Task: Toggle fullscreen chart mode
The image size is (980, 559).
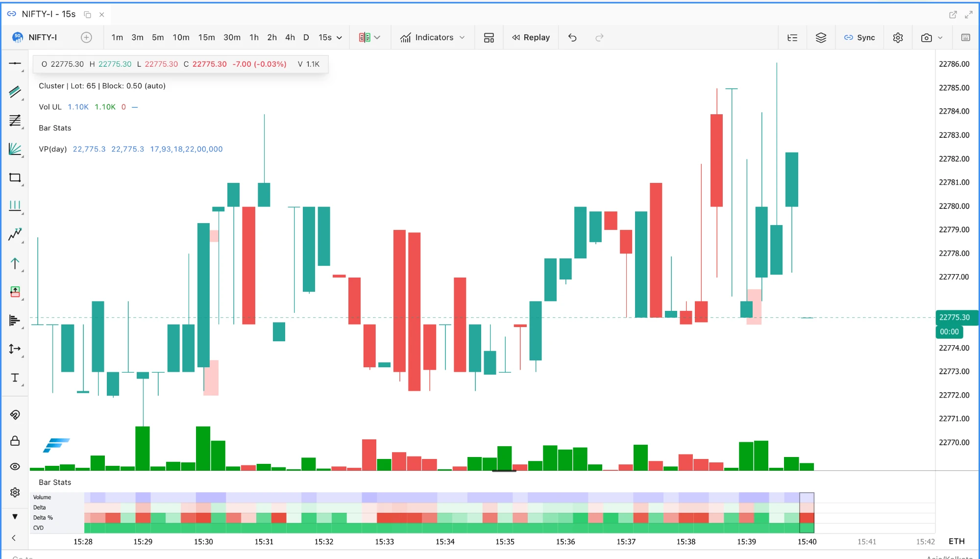Action: [969, 15]
